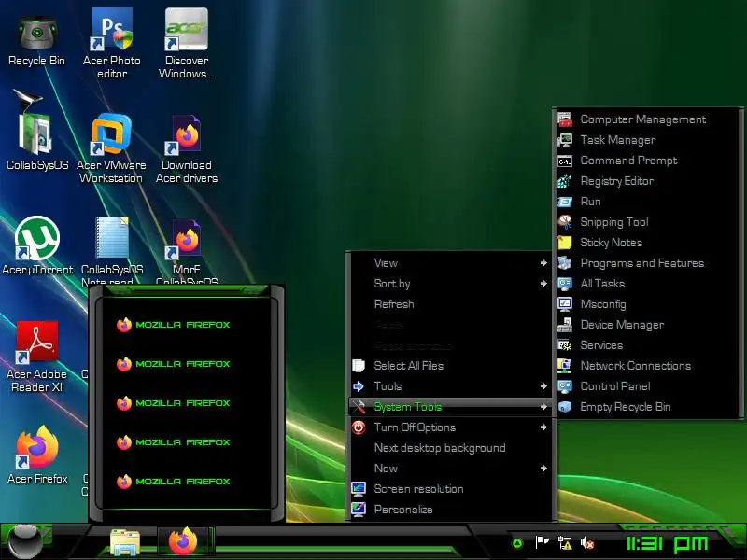Click the Task Manager icon in submenu
Viewport: 747px width, 560px height.
point(565,140)
